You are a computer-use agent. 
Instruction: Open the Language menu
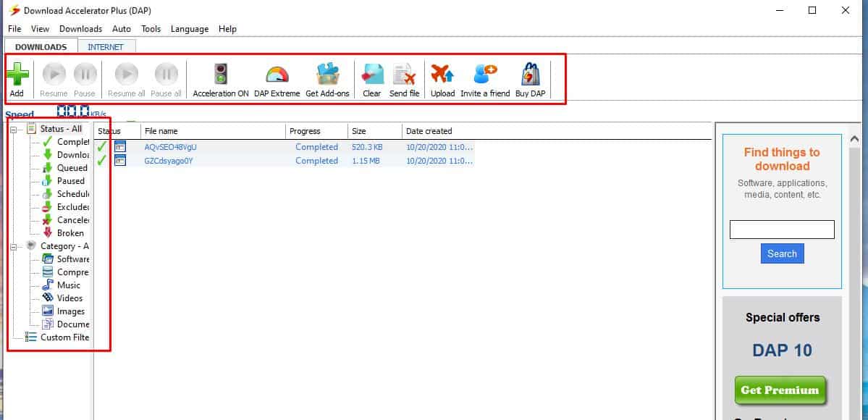pos(190,29)
